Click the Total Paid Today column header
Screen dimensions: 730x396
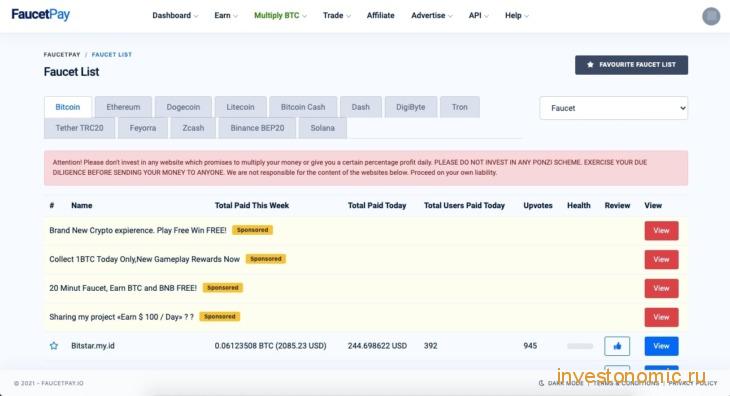(x=377, y=205)
